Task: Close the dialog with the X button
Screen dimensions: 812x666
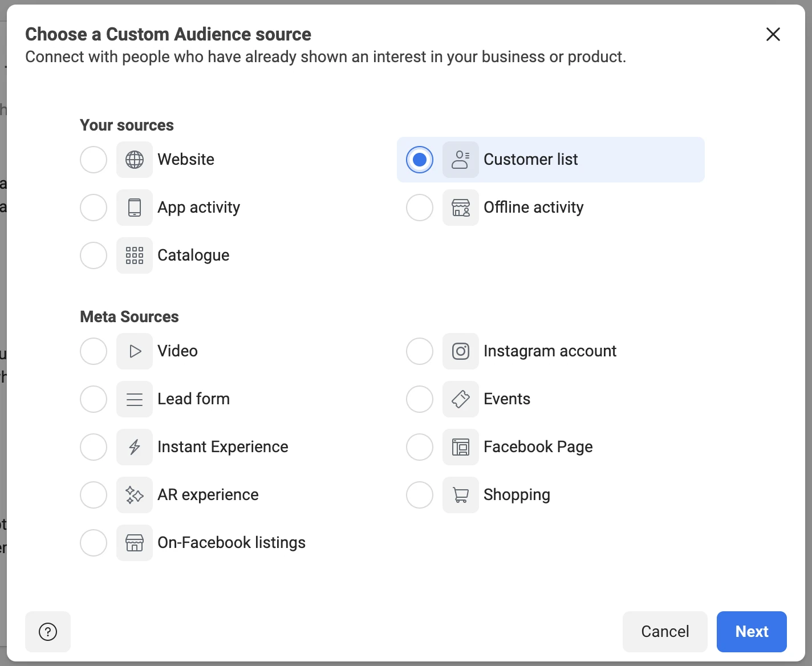Action: coord(773,34)
